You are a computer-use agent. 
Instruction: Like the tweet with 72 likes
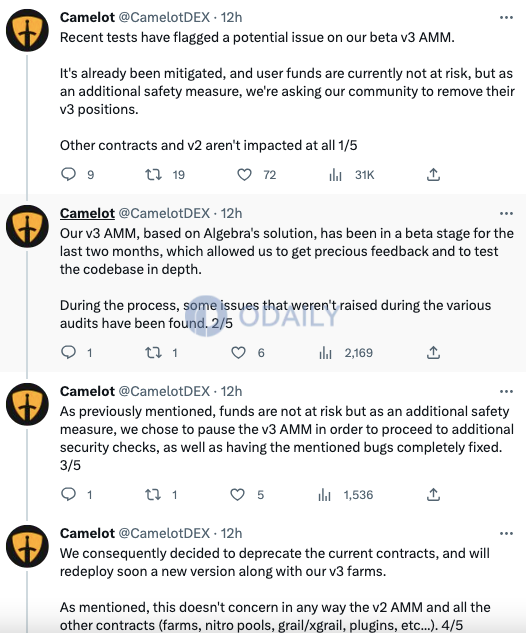coord(244,174)
